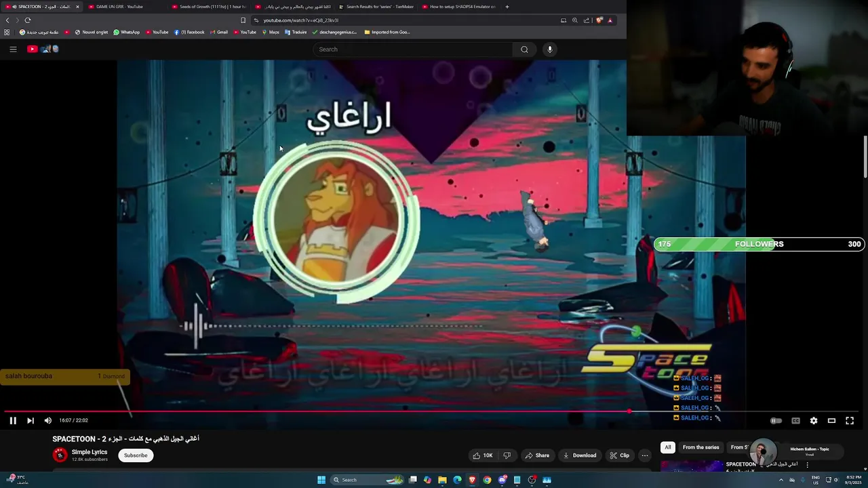Go to YouTube home via logo
Viewport: 868px width, 488px height.
click(x=43, y=49)
